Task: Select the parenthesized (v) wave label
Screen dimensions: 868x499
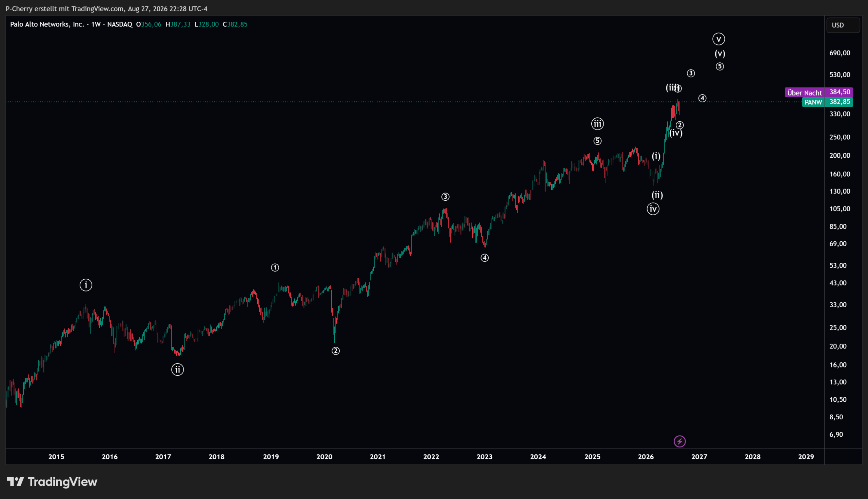Action: [x=720, y=54]
